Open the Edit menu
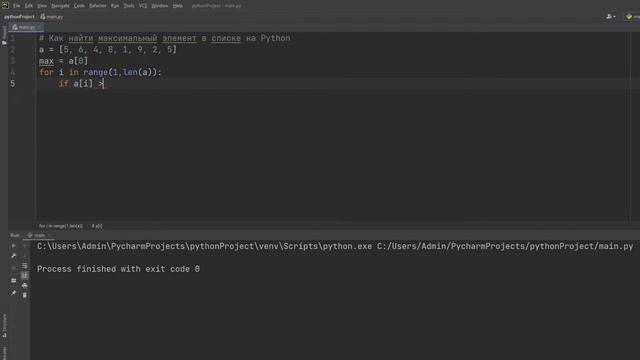Screen dimensions: 640x360 29,6
